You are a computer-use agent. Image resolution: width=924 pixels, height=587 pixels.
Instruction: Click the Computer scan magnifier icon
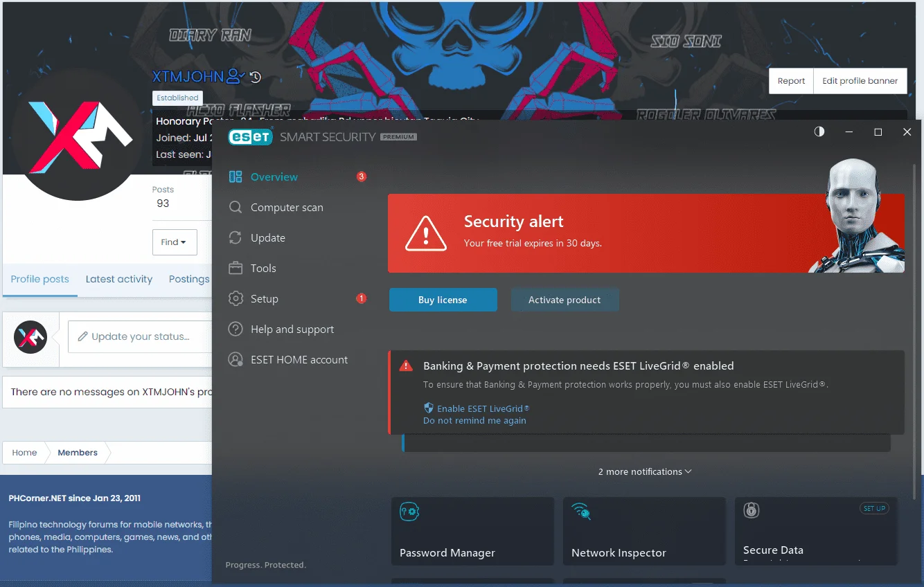tap(236, 207)
